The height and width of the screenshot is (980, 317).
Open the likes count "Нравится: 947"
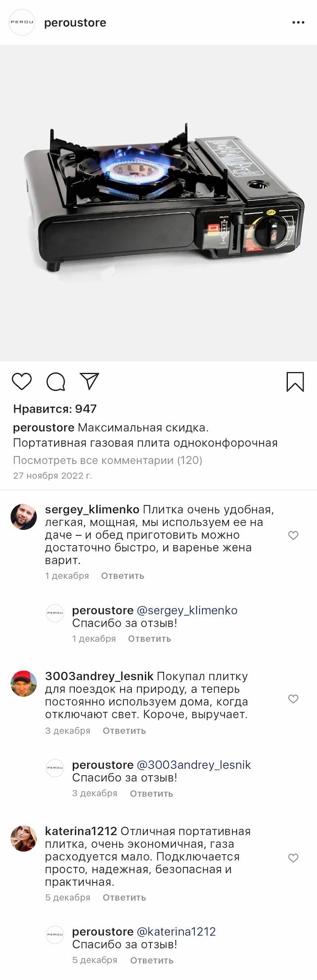point(55,409)
